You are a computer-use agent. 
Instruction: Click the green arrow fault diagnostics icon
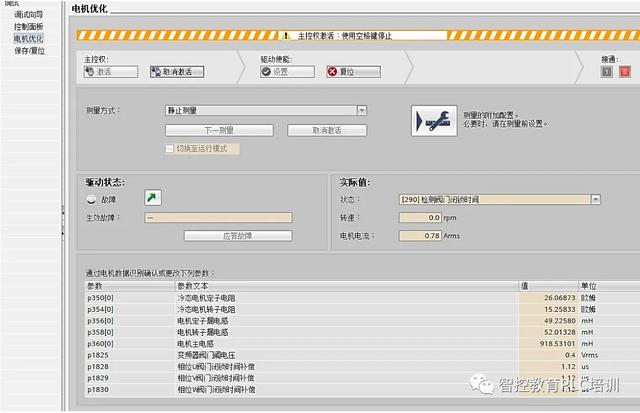tap(153, 198)
